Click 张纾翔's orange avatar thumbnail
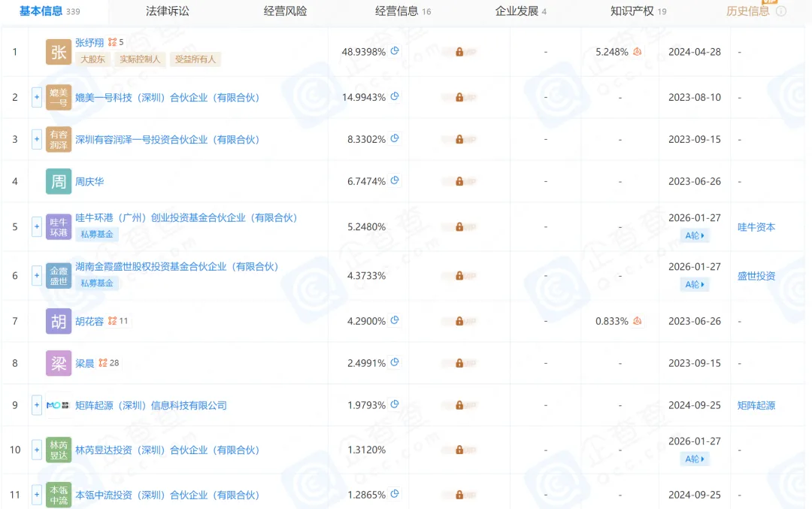The image size is (812, 509). [x=59, y=52]
